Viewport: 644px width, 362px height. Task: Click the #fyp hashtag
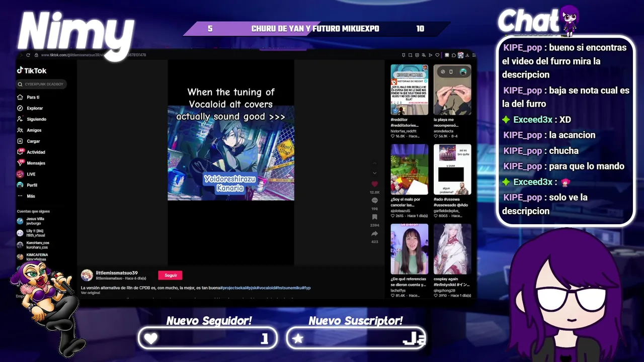point(306,288)
